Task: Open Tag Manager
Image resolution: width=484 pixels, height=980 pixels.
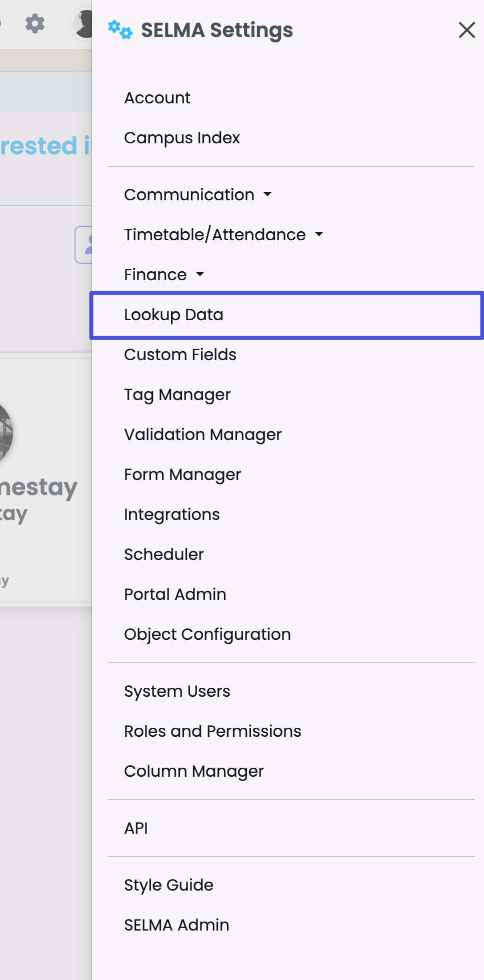Action: 177,395
